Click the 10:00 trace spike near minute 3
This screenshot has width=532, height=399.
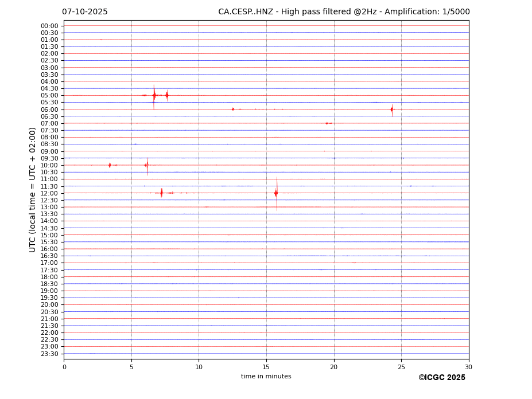pyautogui.click(x=110, y=165)
